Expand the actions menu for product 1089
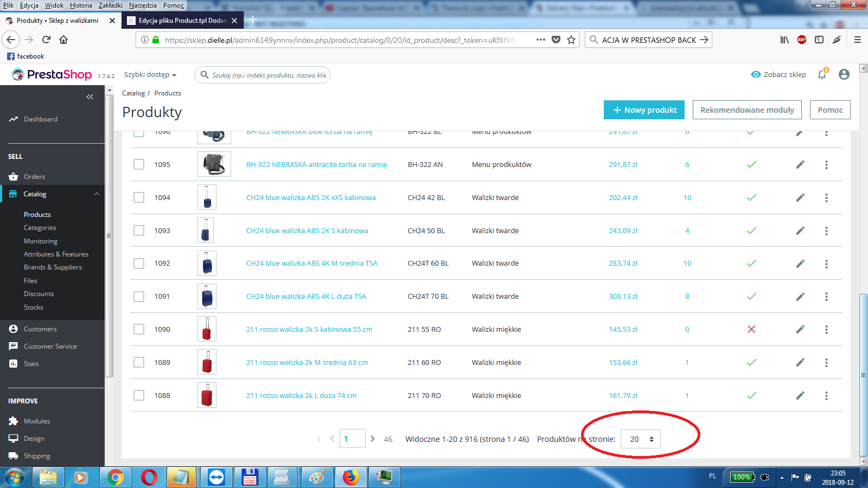 pyautogui.click(x=827, y=363)
